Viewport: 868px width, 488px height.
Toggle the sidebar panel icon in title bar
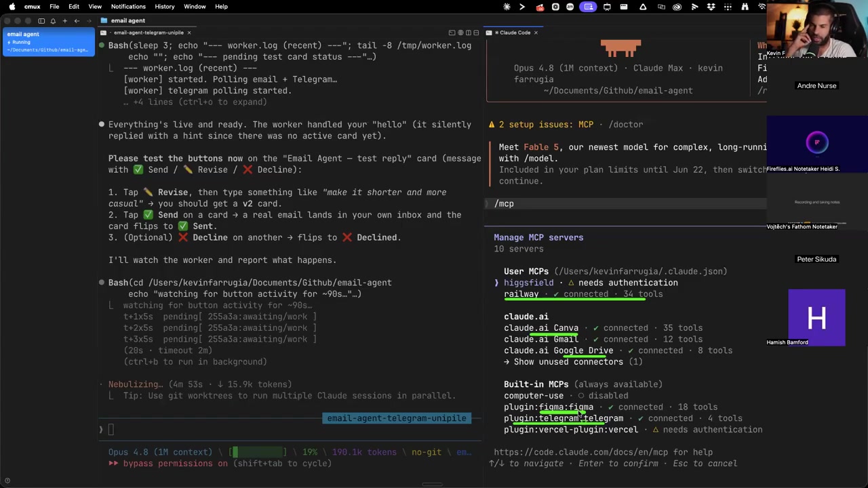(x=41, y=21)
